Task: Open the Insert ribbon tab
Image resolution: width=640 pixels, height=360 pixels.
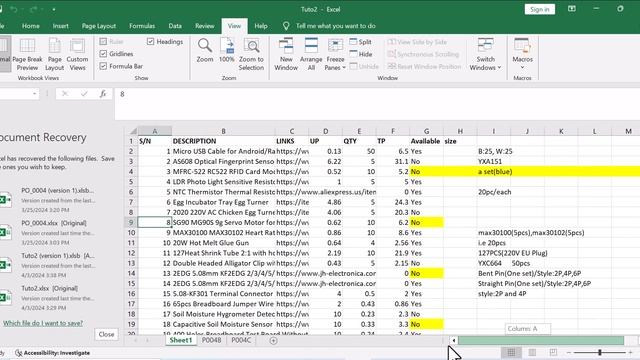Action: [x=60, y=26]
